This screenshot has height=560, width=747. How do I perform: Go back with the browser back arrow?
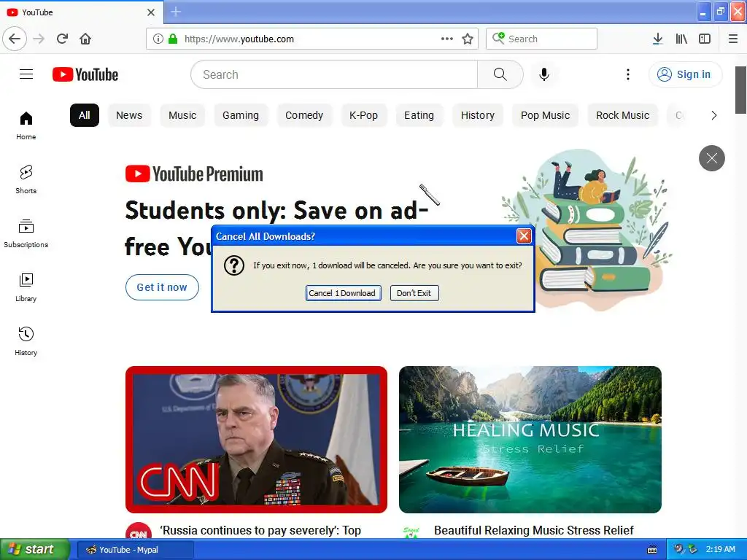15,39
